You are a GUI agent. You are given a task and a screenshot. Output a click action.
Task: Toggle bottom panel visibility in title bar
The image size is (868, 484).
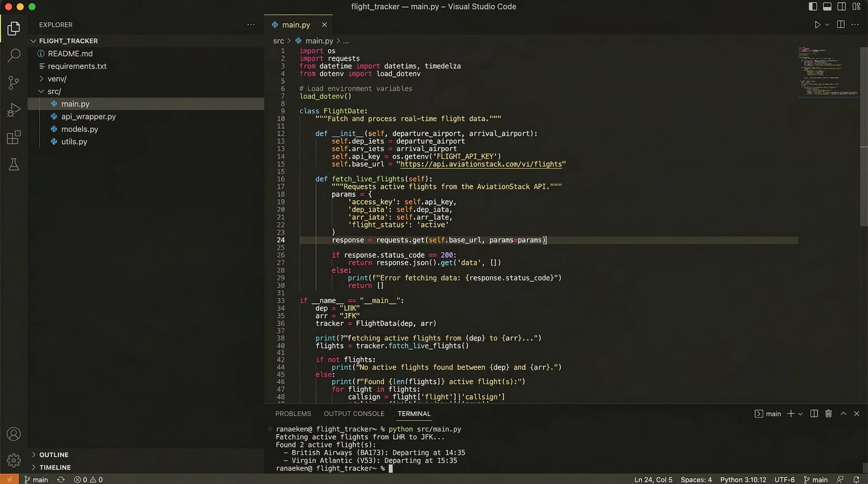(827, 7)
